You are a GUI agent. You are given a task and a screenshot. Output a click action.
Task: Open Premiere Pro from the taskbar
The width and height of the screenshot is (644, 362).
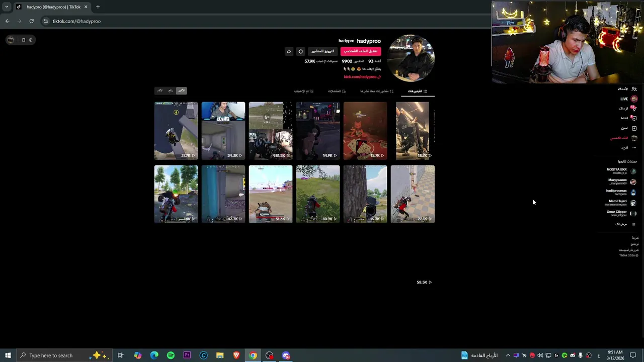tap(187, 355)
